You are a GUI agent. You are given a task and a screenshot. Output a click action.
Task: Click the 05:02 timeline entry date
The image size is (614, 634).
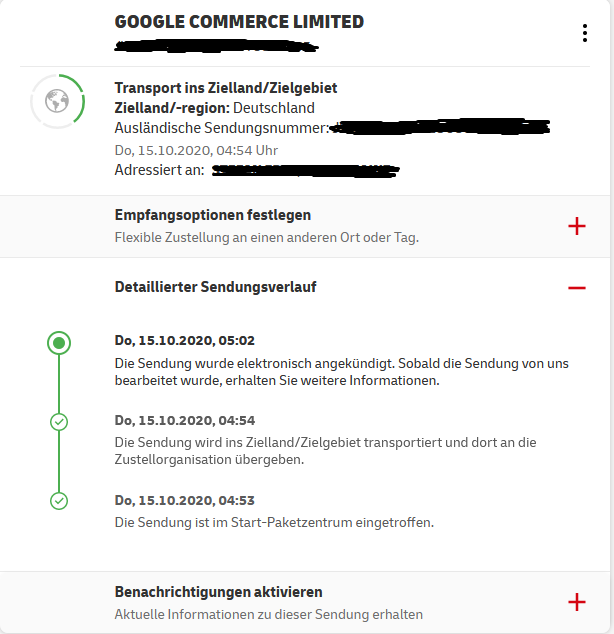click(185, 340)
